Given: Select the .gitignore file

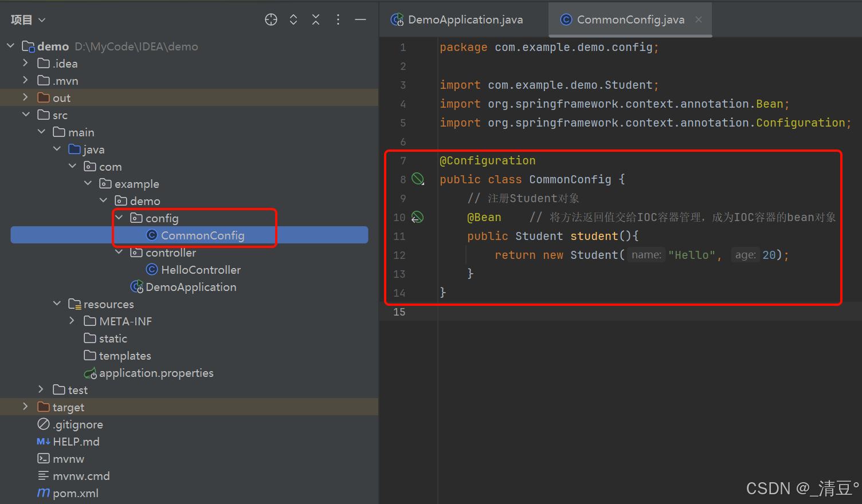Looking at the screenshot, I should 78,424.
